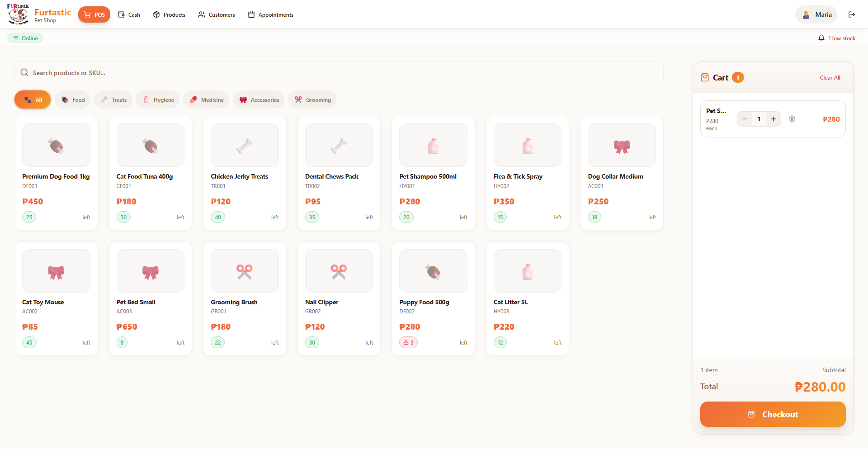Click the logout icon beside Maria
The width and height of the screenshot is (868, 449).
tap(852, 14)
